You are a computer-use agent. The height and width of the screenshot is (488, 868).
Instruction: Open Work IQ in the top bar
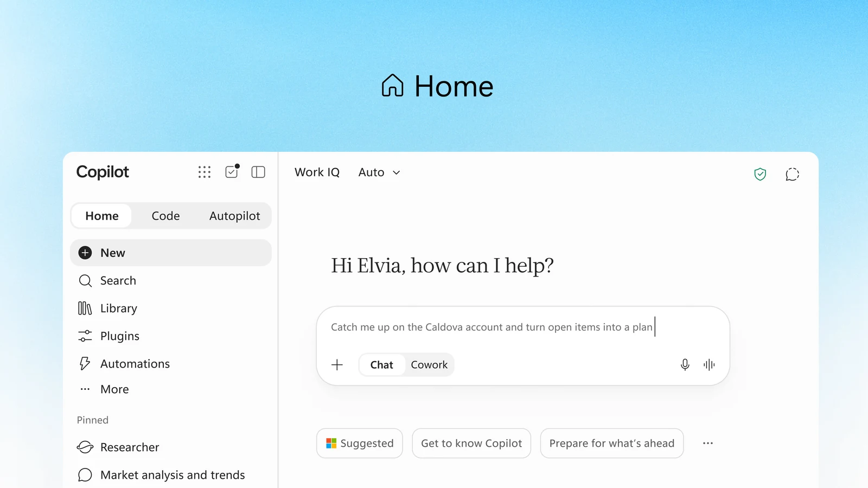click(317, 172)
